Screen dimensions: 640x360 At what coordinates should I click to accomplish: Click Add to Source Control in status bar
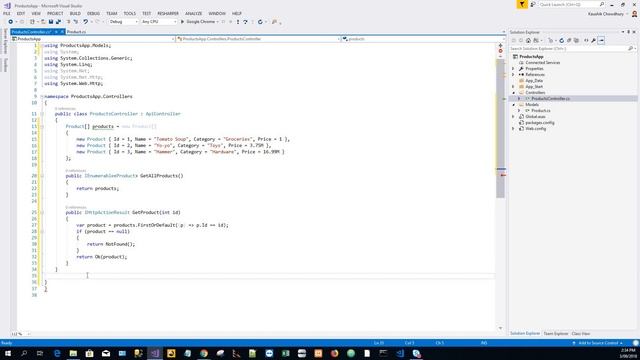[x=598, y=343]
